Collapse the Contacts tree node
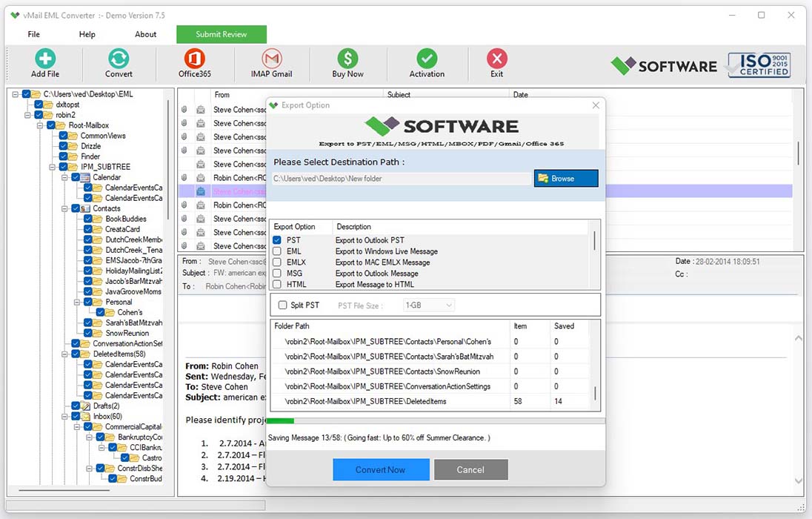 (x=64, y=208)
